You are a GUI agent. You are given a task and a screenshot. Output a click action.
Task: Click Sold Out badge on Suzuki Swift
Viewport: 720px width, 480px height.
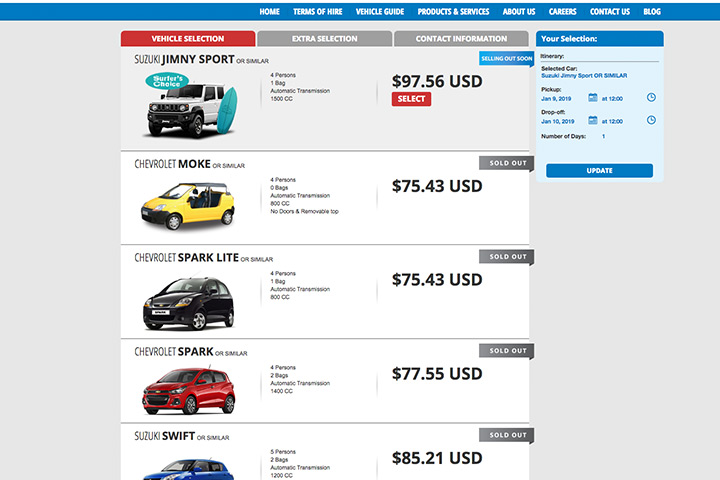507,435
